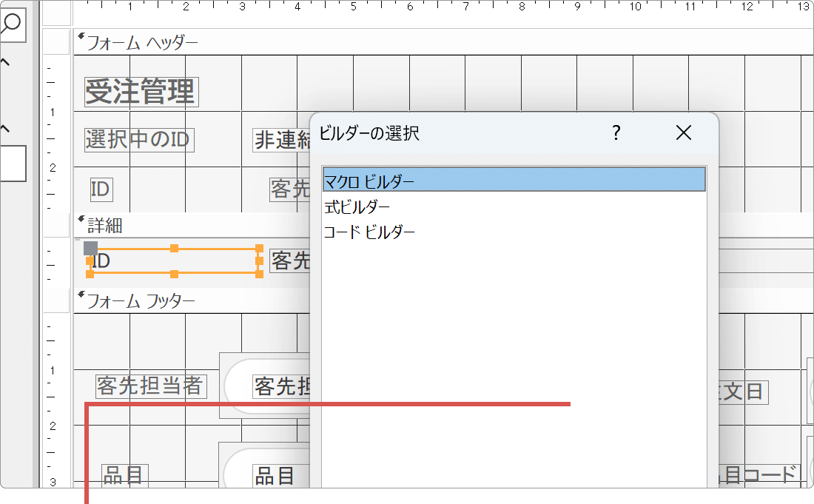
Task: Select the 客先担当者 label in the footer
Action: coord(152,386)
